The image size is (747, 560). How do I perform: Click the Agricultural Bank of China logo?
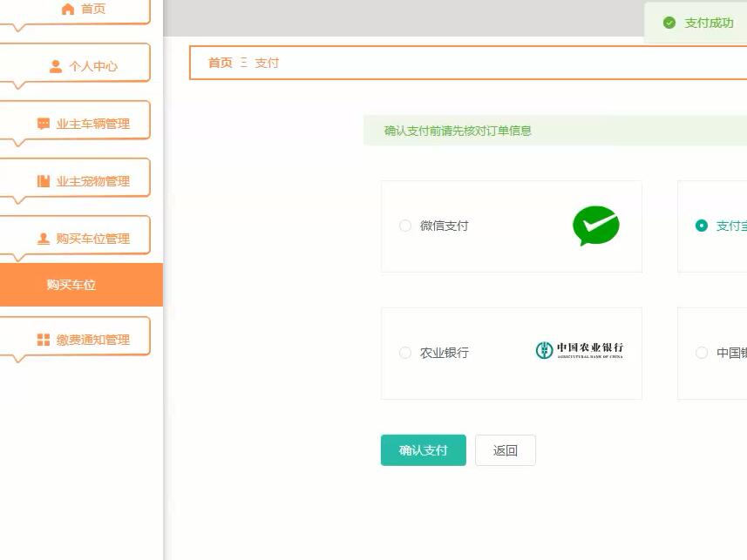pyautogui.click(x=578, y=352)
